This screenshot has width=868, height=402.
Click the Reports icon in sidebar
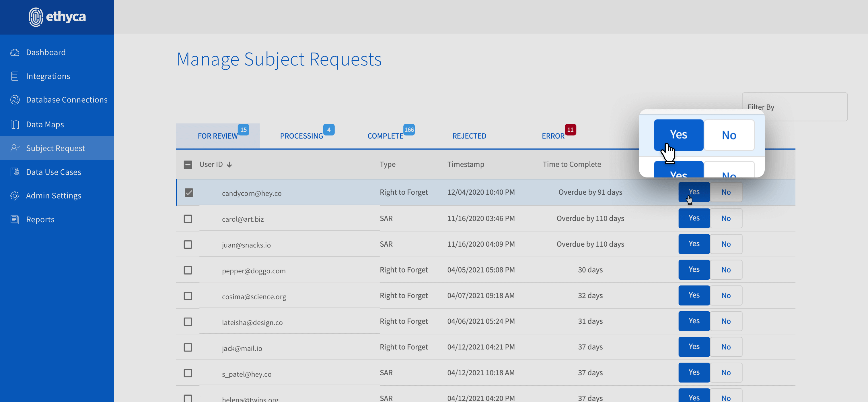[15, 220]
